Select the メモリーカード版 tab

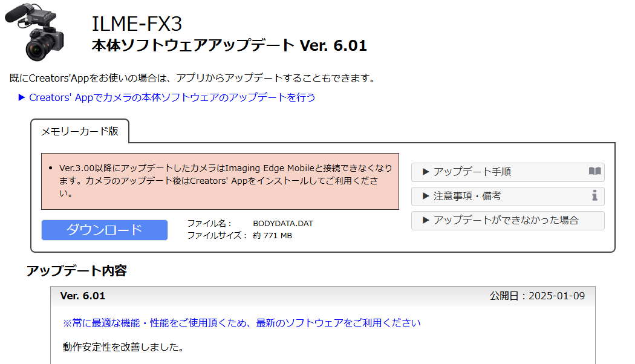pyautogui.click(x=80, y=131)
